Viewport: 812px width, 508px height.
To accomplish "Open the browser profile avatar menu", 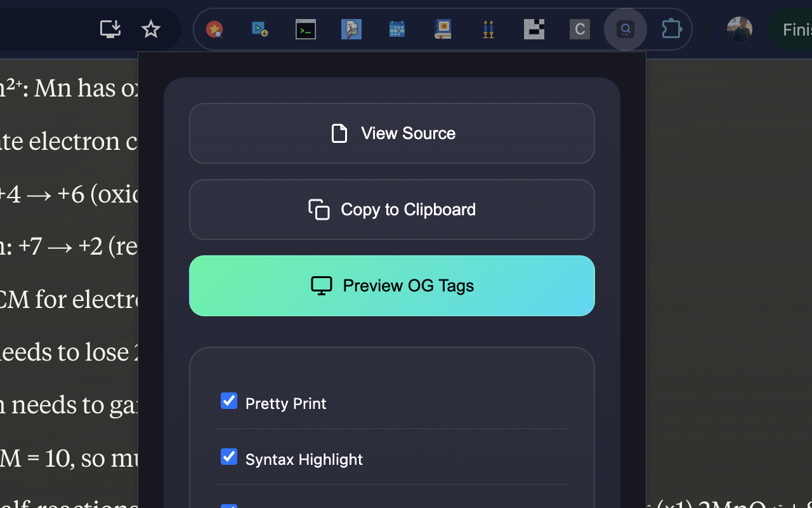I will [738, 29].
